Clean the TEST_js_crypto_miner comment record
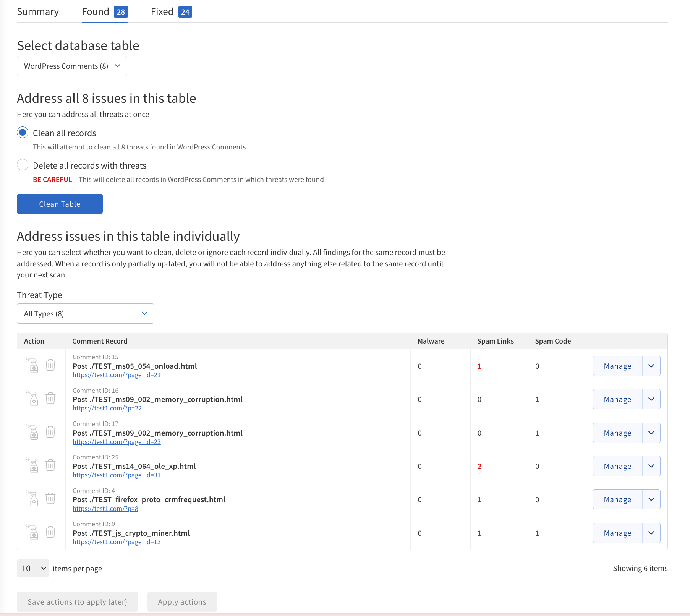This screenshot has width=690, height=616. click(34, 533)
